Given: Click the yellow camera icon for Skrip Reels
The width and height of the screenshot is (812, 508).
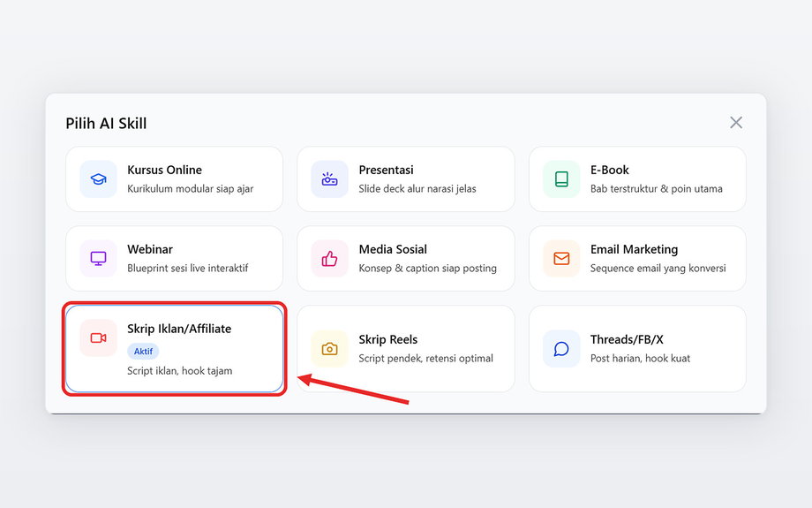Looking at the screenshot, I should coord(329,348).
